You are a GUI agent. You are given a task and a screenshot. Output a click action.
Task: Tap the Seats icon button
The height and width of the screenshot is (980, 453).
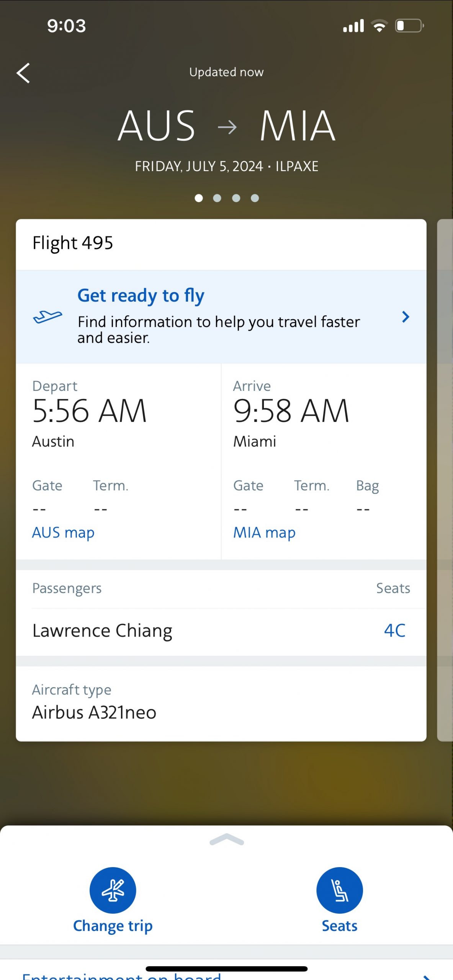click(x=339, y=890)
